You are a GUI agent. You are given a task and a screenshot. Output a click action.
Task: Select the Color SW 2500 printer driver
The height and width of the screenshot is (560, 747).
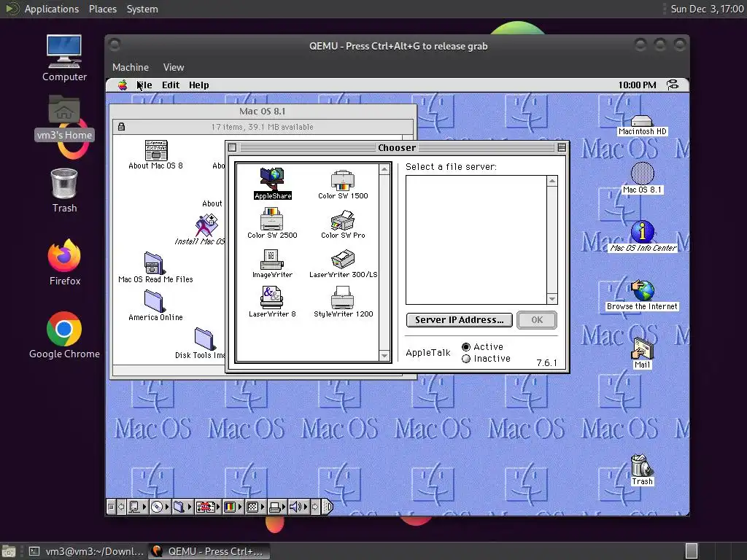click(x=272, y=223)
